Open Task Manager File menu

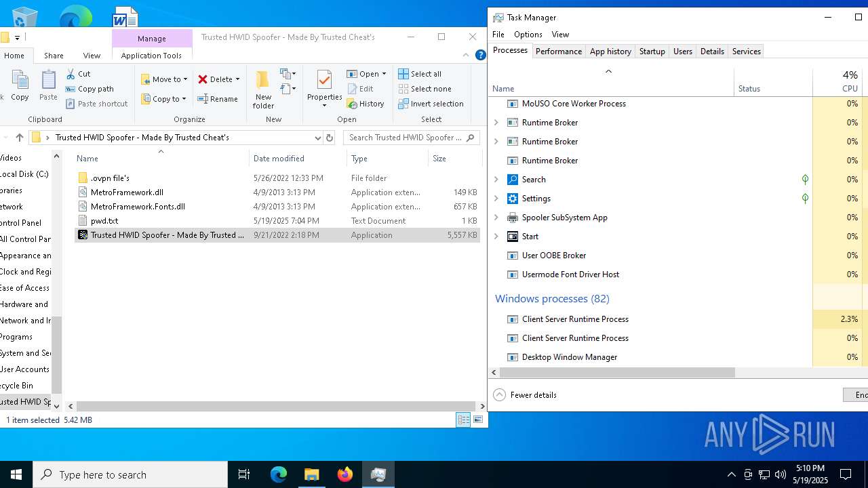(x=498, y=35)
